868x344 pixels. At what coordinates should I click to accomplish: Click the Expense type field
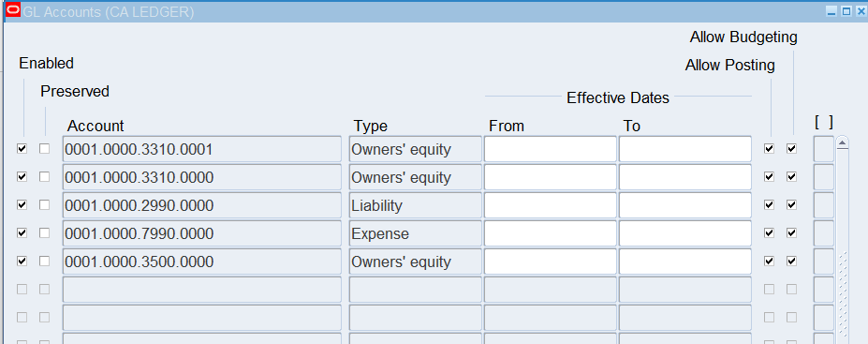pyautogui.click(x=415, y=233)
